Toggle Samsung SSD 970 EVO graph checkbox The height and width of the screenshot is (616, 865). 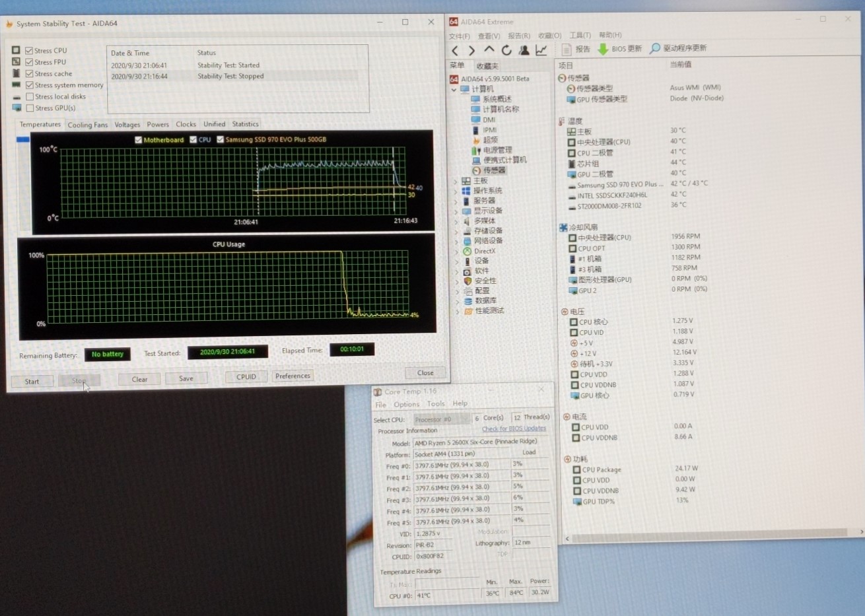220,139
